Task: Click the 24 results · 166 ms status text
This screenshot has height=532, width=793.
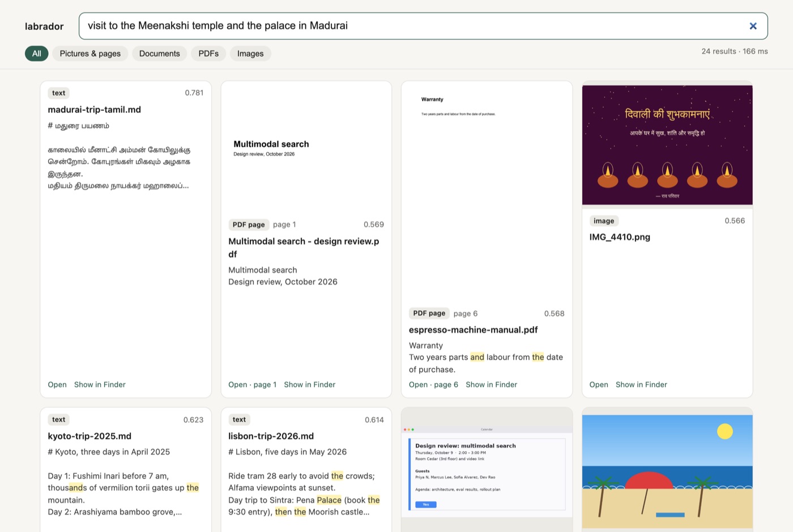Action: pyautogui.click(x=735, y=52)
